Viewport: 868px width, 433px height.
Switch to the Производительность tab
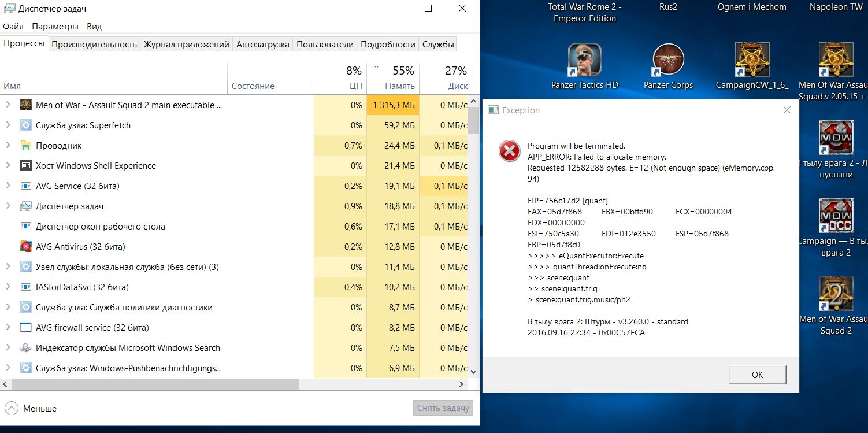[x=94, y=45]
